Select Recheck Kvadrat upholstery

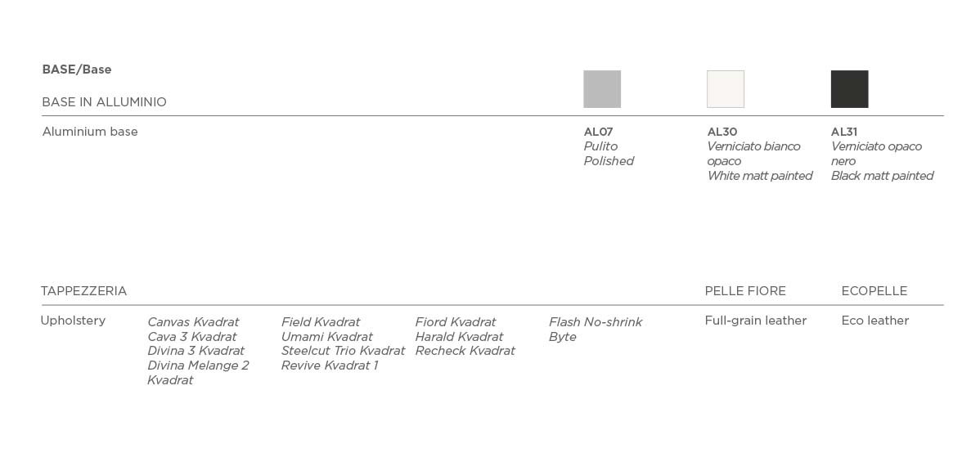[465, 351]
